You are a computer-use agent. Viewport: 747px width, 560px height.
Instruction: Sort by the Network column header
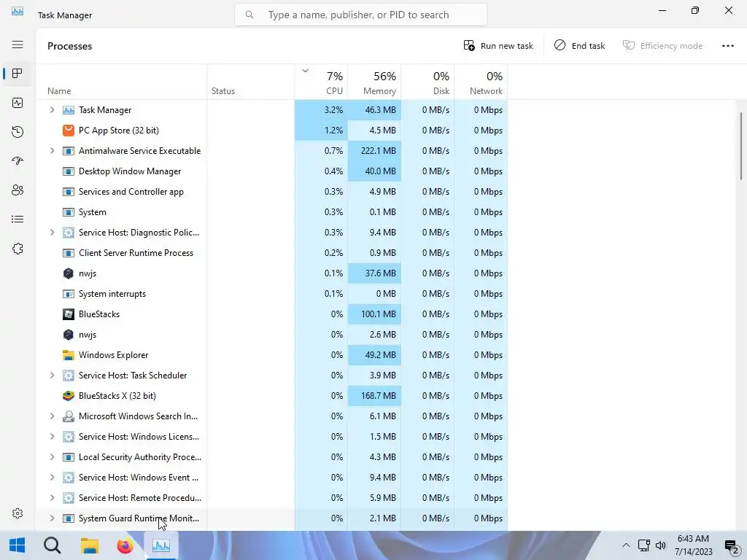pyautogui.click(x=481, y=82)
